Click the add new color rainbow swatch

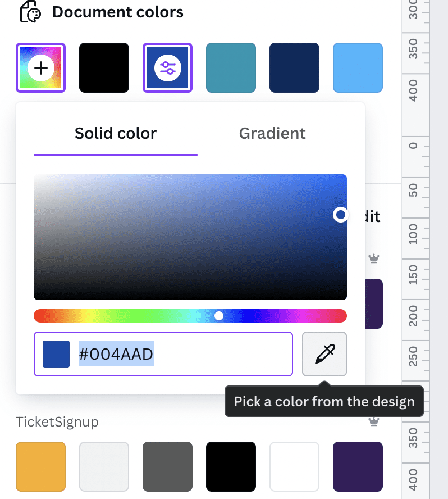(x=40, y=68)
